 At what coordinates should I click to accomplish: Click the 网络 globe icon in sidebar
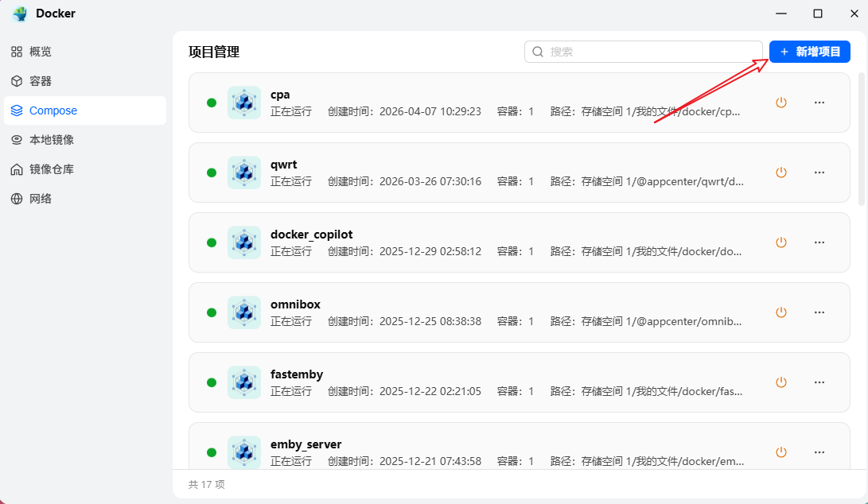click(17, 199)
